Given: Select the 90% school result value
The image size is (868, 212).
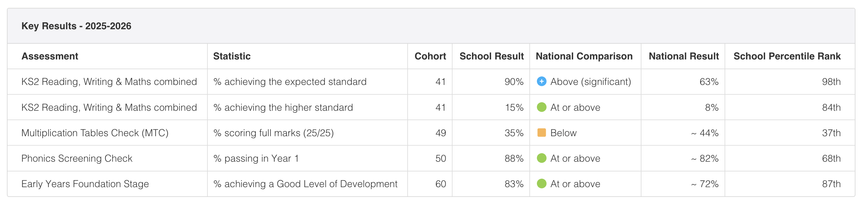Looking at the screenshot, I should [x=513, y=82].
